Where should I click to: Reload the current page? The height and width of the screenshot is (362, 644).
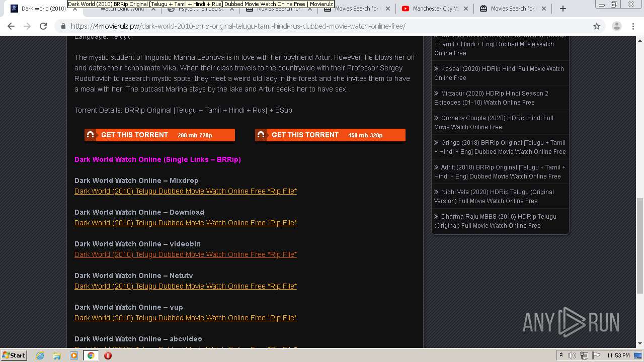click(43, 26)
